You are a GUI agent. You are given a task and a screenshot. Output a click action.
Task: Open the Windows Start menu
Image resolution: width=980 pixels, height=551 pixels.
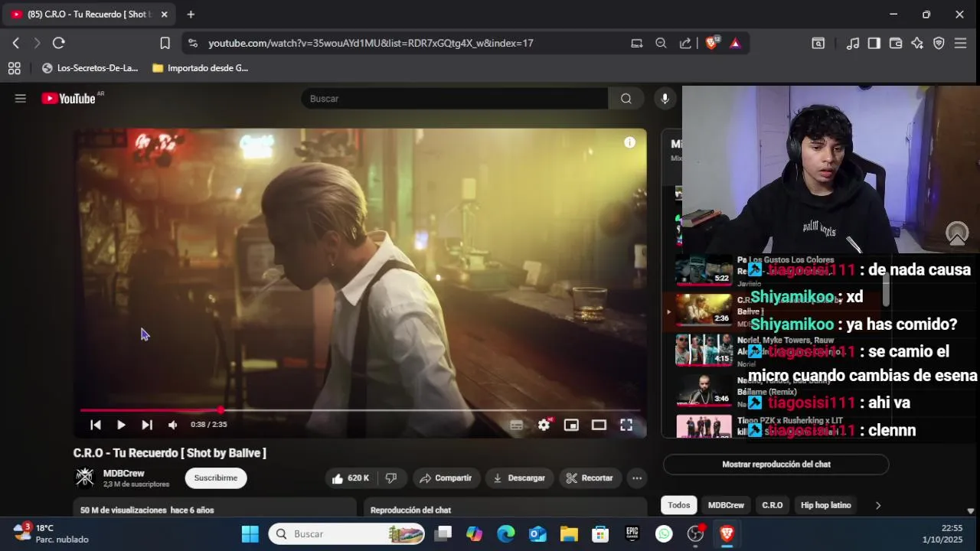coord(250,533)
